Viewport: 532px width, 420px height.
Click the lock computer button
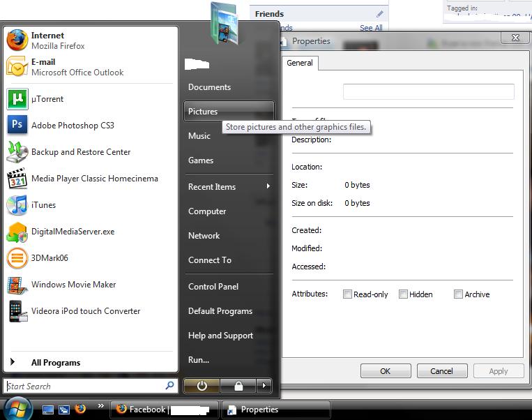(238, 385)
